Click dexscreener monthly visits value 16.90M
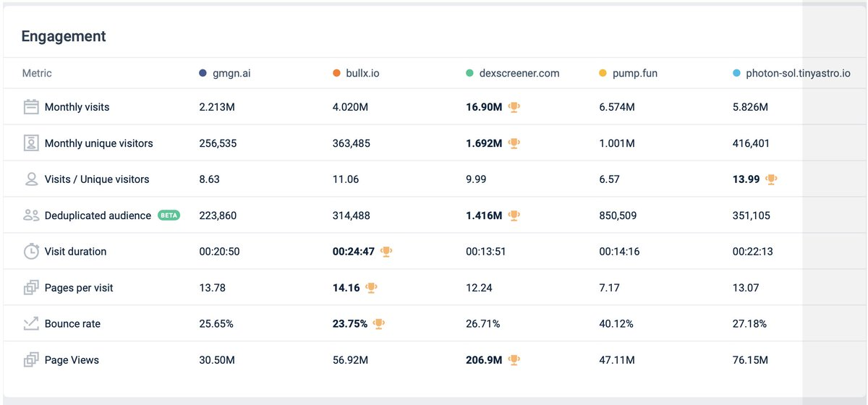868x405 pixels. coord(484,107)
